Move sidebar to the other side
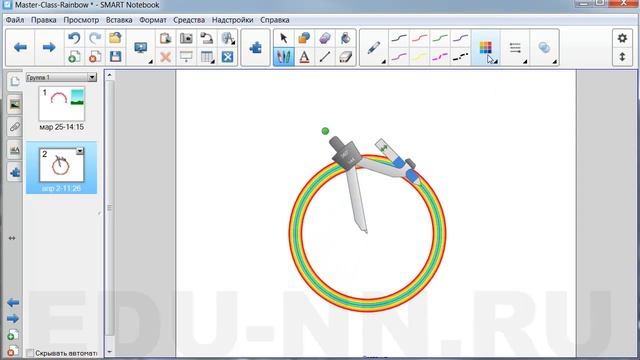 (x=12, y=238)
